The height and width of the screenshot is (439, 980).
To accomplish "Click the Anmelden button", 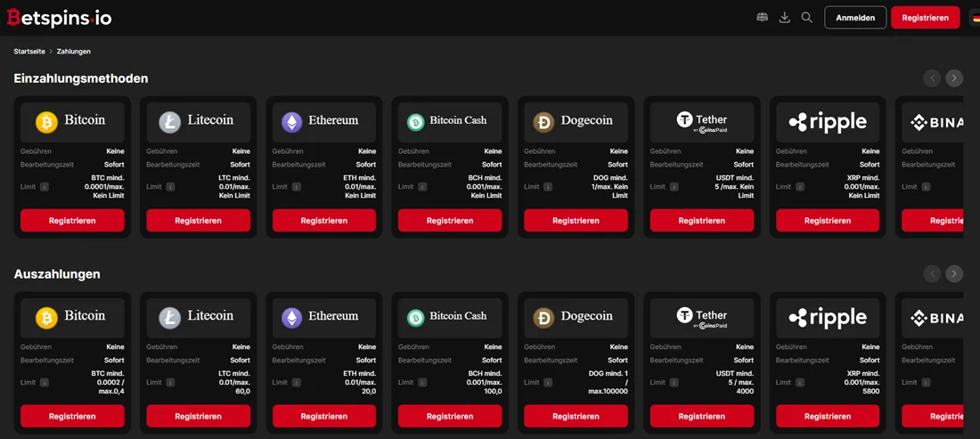I will tap(855, 18).
